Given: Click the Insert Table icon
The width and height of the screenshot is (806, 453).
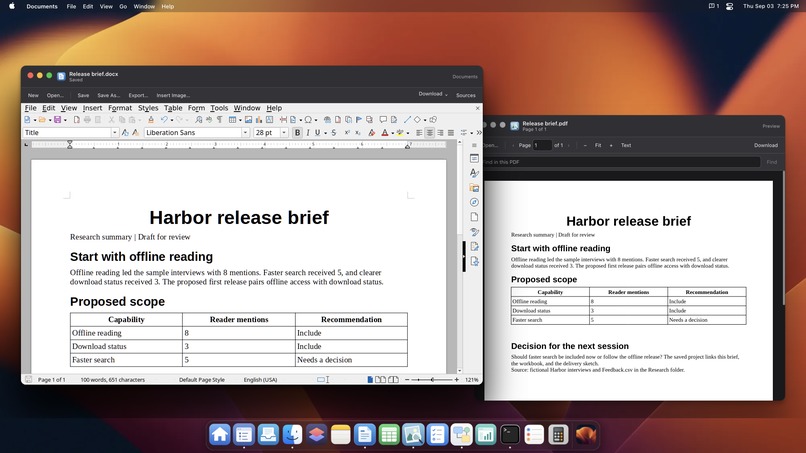Looking at the screenshot, I should coord(232,120).
